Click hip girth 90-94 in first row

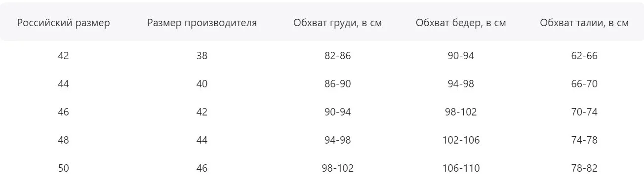click(461, 56)
